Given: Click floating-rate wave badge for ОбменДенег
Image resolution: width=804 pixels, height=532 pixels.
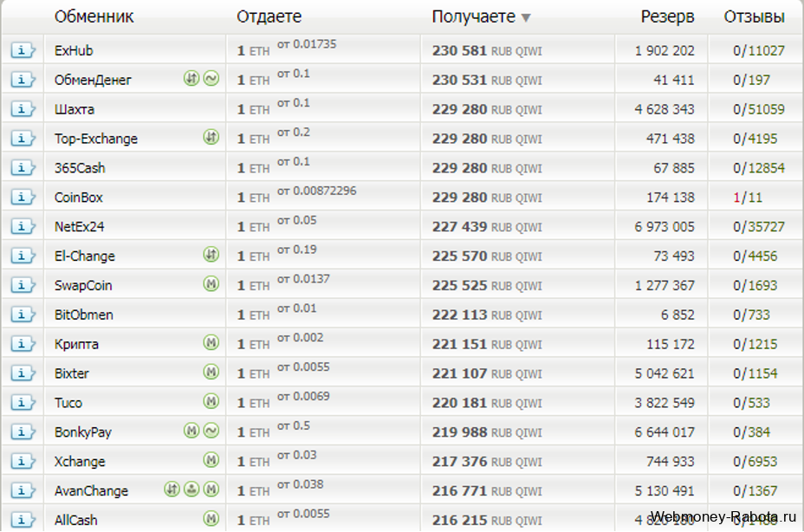Looking at the screenshot, I should click(211, 79).
